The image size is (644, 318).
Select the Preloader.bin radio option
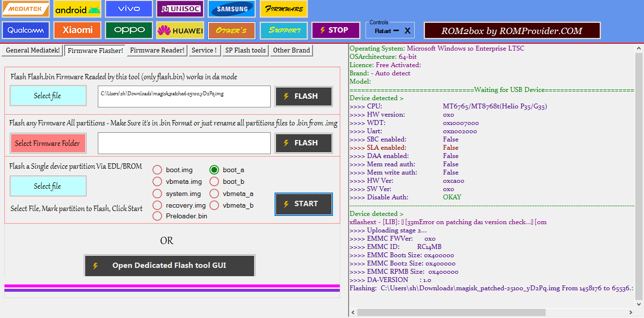[x=157, y=216]
